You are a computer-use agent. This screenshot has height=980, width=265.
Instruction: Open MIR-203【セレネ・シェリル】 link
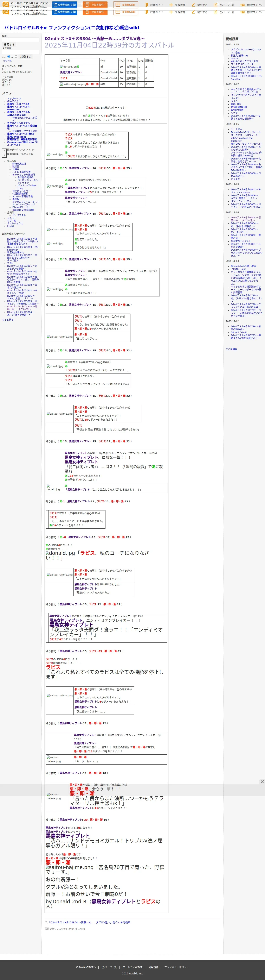[246, 144]
